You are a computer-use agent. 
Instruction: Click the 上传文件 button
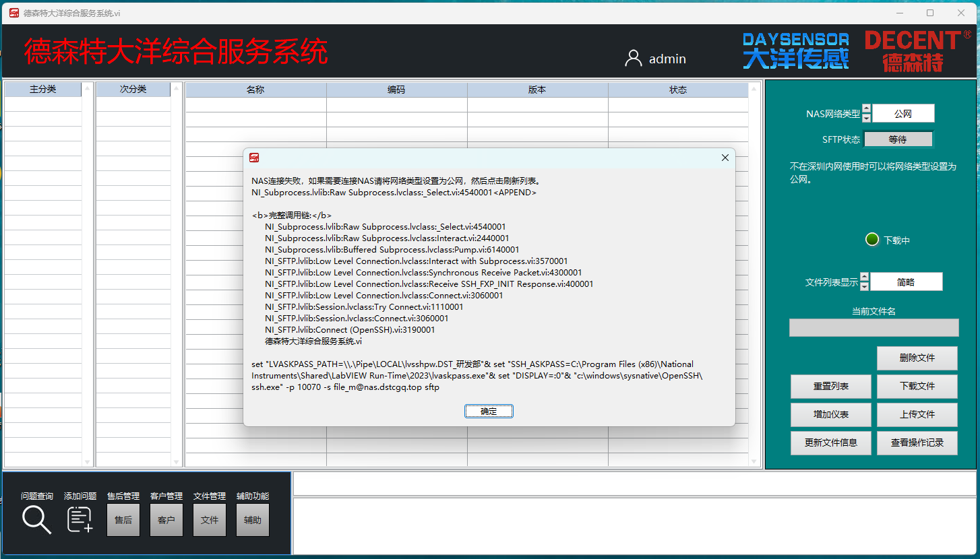pyautogui.click(x=917, y=415)
